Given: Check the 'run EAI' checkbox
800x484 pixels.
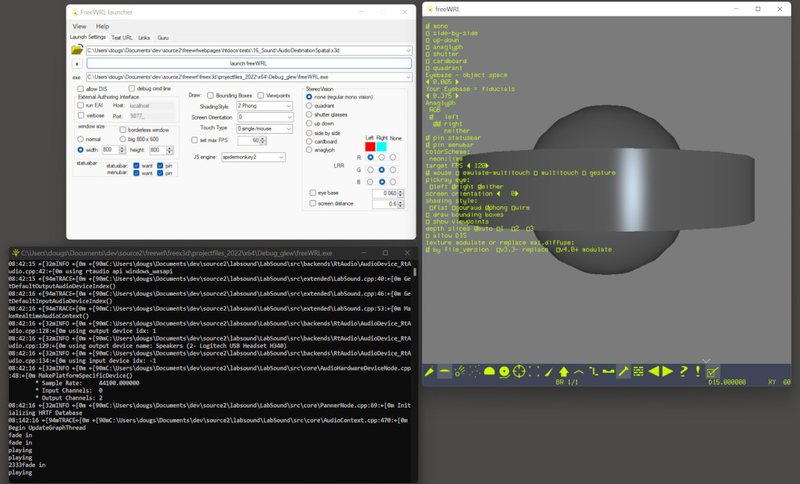Looking at the screenshot, I should 81,105.
